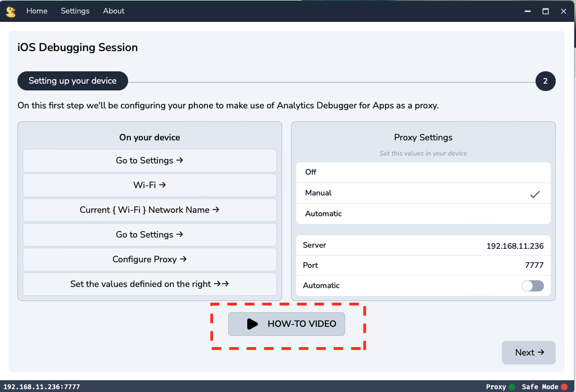The image size is (576, 392).
Task: Click the duck app logo icon
Action: coord(11,12)
